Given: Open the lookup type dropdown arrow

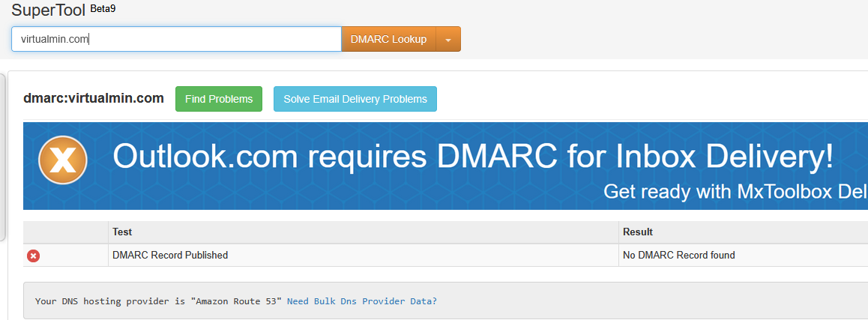Looking at the screenshot, I should 448,40.
